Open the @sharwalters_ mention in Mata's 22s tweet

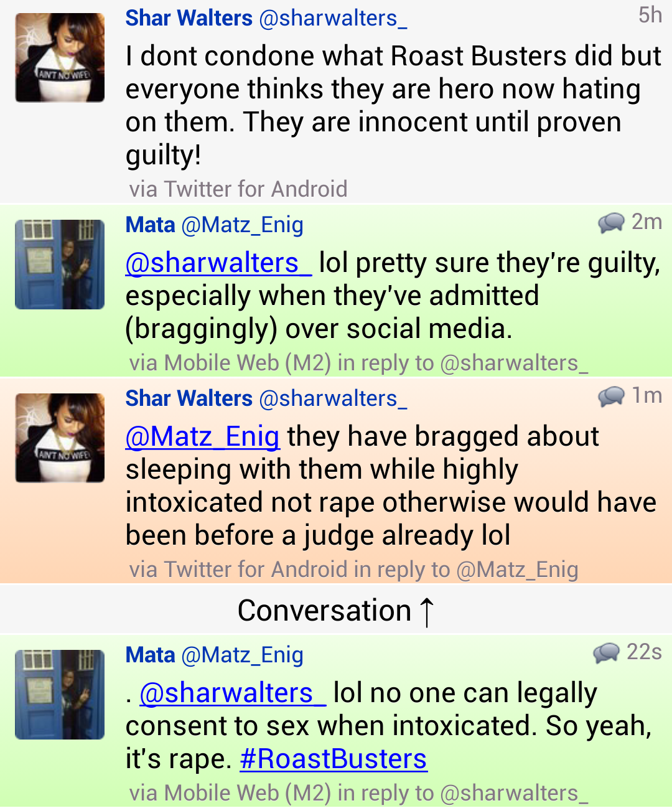pos(233,693)
